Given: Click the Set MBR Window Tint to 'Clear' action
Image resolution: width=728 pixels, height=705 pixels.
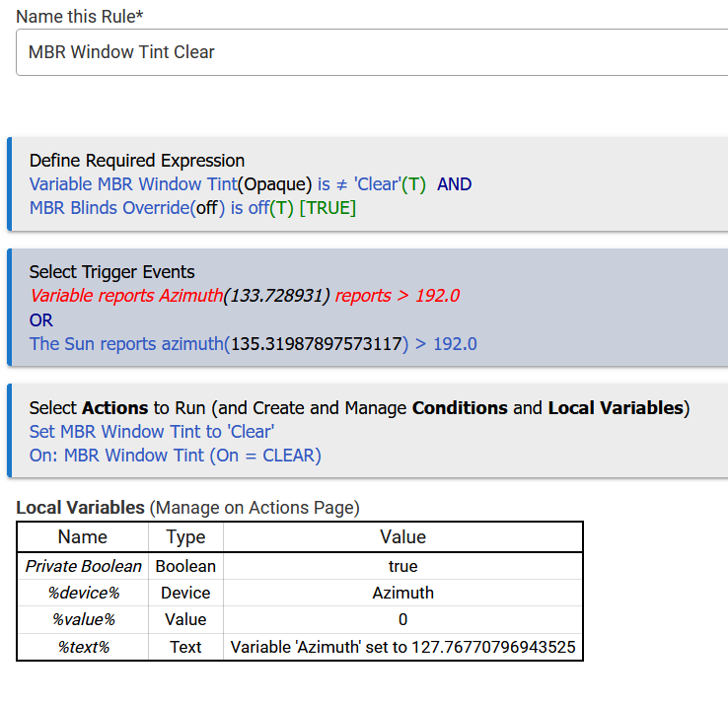Looking at the screenshot, I should (x=152, y=432).
